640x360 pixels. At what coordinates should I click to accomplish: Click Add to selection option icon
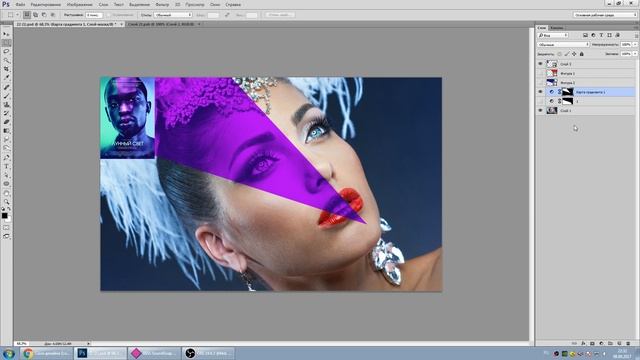[x=35, y=15]
